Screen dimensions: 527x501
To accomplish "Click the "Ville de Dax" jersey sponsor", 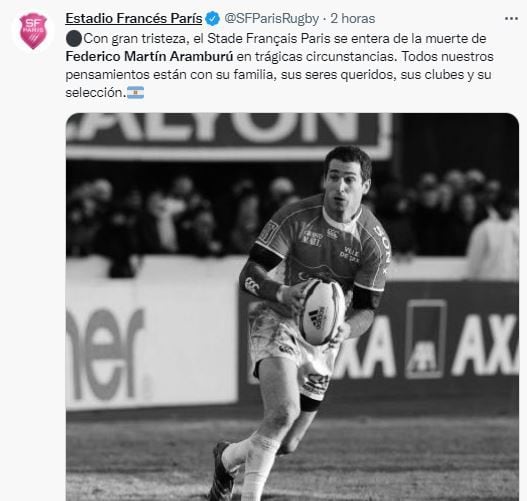I will [350, 254].
